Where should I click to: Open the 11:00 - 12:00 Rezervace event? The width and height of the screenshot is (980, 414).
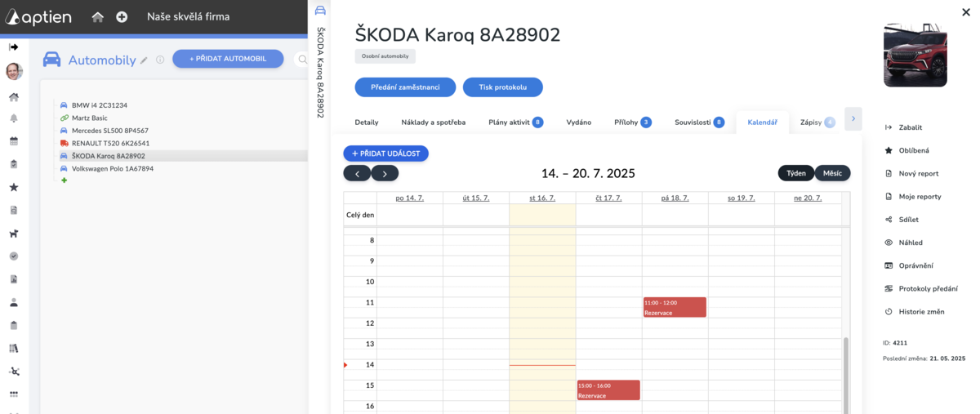pos(675,307)
